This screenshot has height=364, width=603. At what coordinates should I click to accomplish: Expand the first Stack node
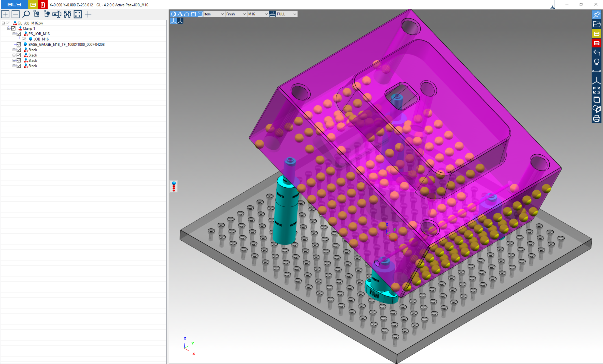[x=14, y=50]
